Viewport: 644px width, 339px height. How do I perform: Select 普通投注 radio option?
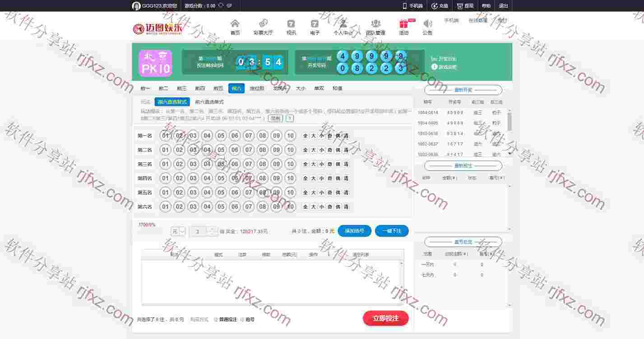pyautogui.click(x=216, y=320)
